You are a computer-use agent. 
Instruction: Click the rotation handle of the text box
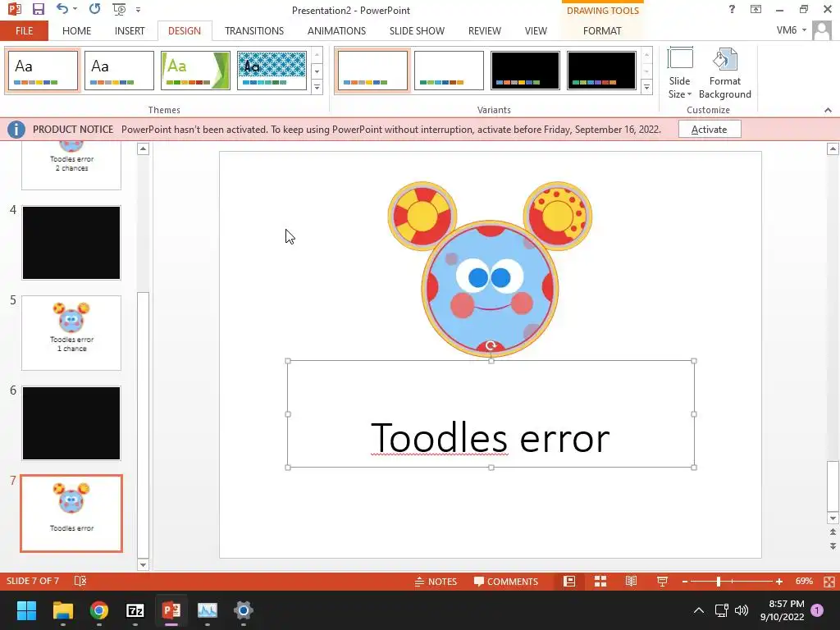(491, 345)
